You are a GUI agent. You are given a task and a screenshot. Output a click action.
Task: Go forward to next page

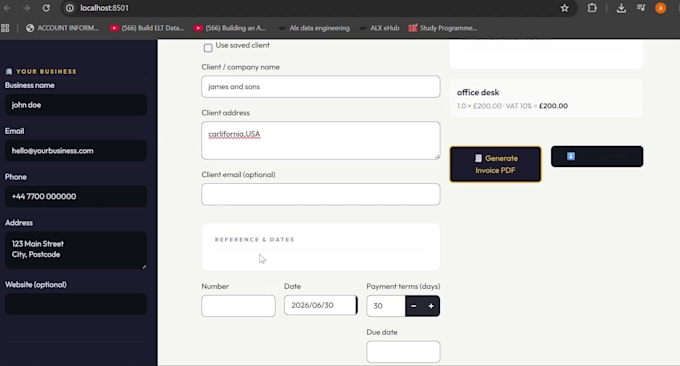(26, 8)
